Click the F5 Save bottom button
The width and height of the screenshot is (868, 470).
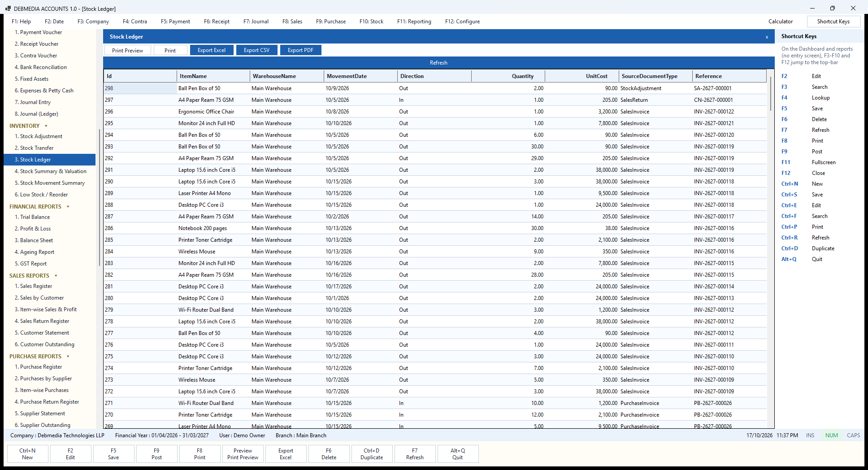coord(113,454)
